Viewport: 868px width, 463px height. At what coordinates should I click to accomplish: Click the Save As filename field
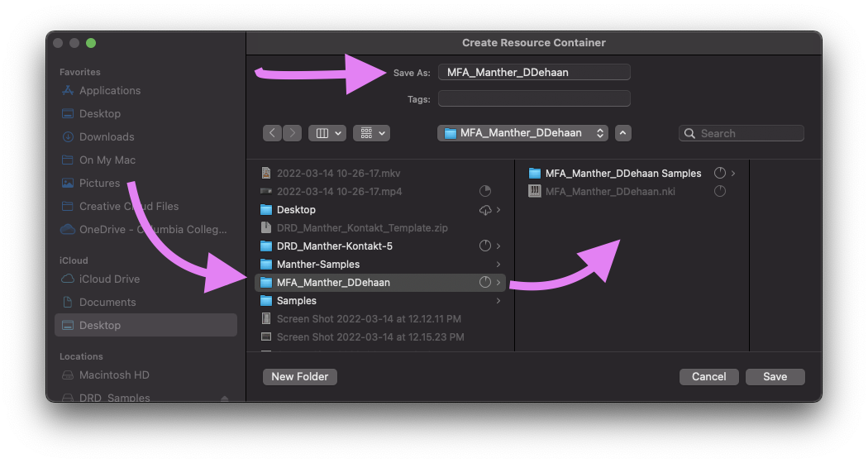click(x=534, y=72)
